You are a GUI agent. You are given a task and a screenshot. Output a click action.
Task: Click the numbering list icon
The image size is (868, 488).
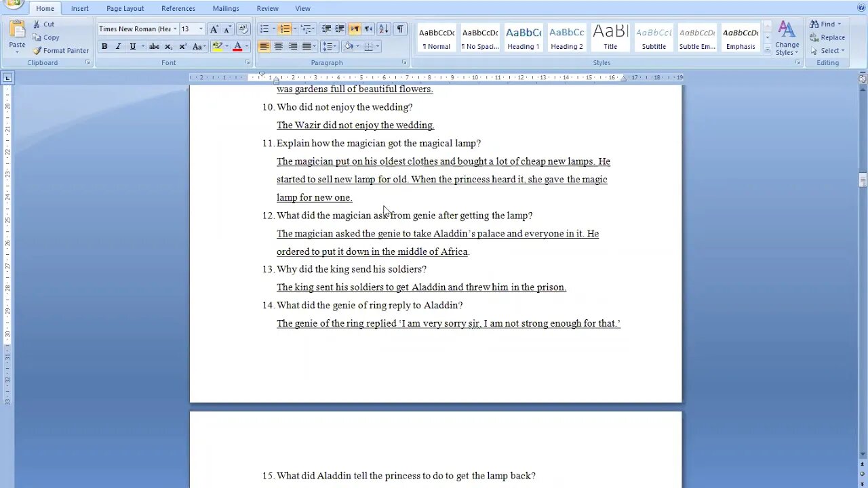[x=285, y=28]
